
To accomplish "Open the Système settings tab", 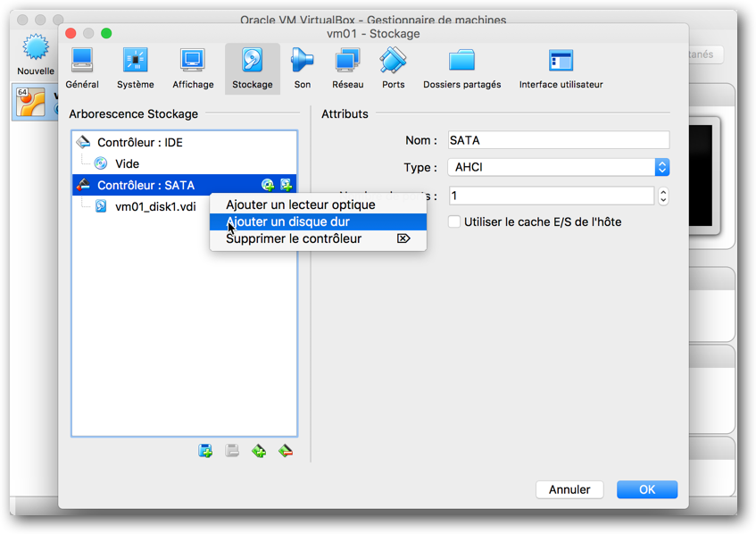I will tap(136, 69).
